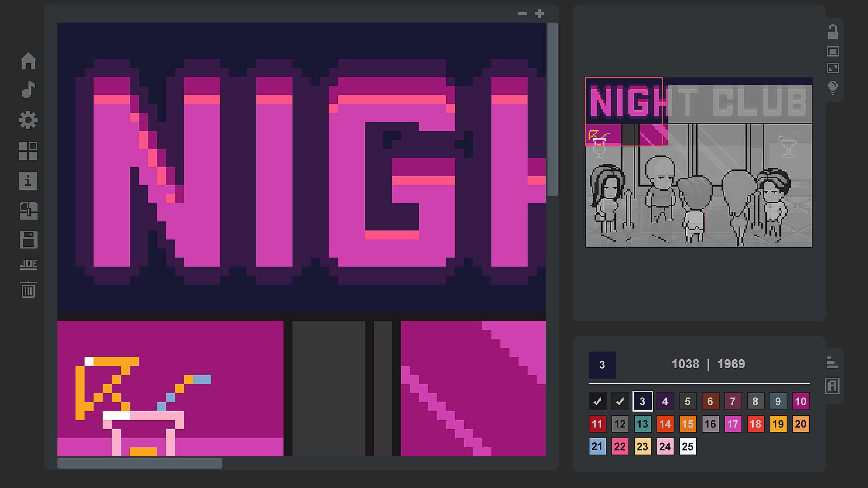
Task: Choose white color swatch 25
Action: tap(688, 446)
